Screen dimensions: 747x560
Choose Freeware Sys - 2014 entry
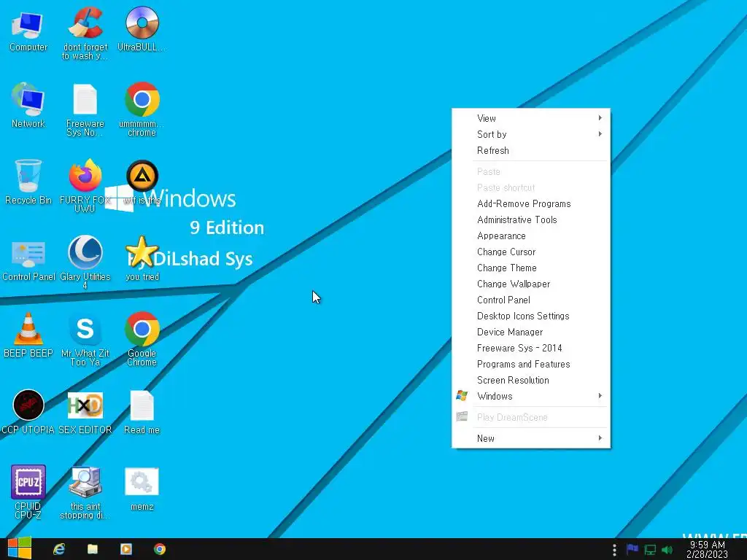[x=531, y=348]
